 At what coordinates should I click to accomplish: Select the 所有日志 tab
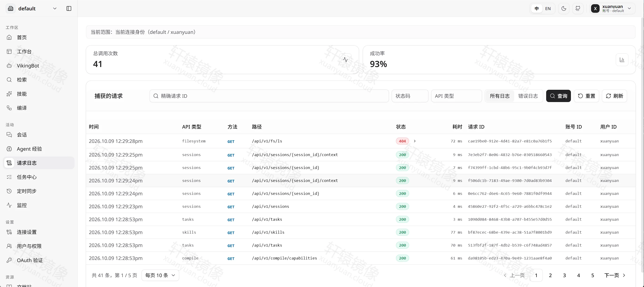pos(499,96)
